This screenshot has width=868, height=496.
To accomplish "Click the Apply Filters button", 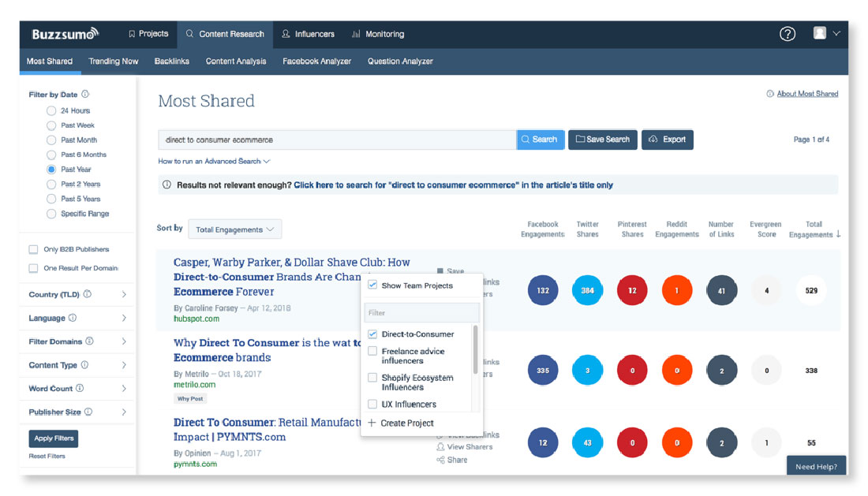I will [54, 438].
